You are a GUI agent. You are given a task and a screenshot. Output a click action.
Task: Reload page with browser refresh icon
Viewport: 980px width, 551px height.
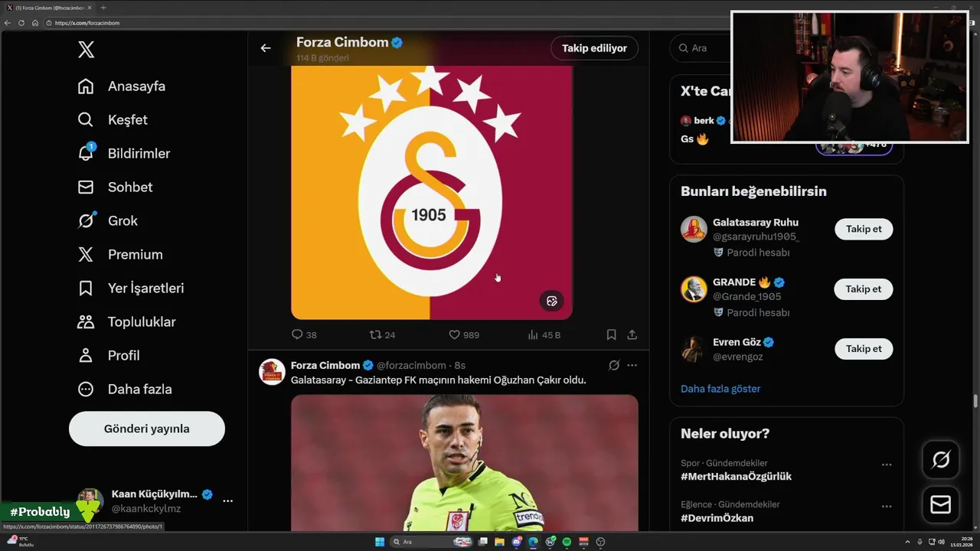[21, 23]
